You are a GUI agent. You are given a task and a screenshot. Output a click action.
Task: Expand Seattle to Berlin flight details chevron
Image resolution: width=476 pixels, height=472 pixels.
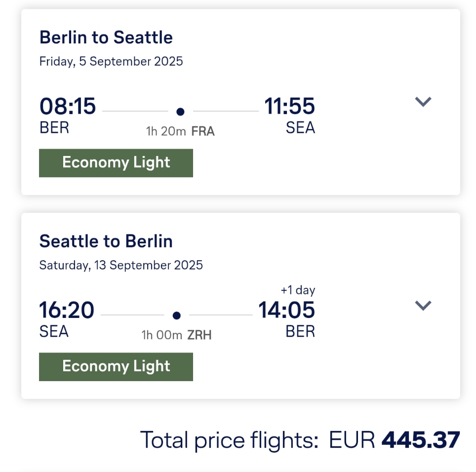click(x=423, y=305)
